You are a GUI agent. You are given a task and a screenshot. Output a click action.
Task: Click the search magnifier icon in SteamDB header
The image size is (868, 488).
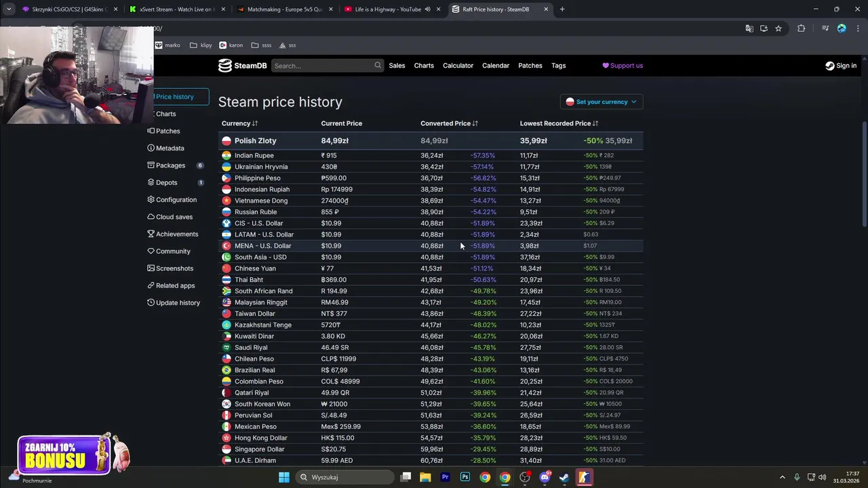[378, 66]
